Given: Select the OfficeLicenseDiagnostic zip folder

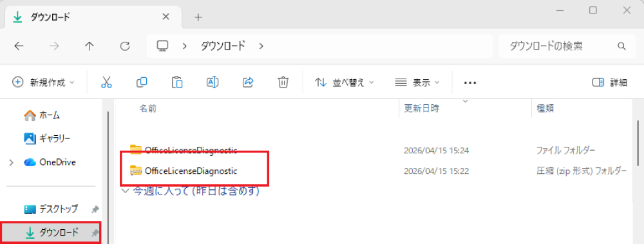Looking at the screenshot, I should click(183, 171).
